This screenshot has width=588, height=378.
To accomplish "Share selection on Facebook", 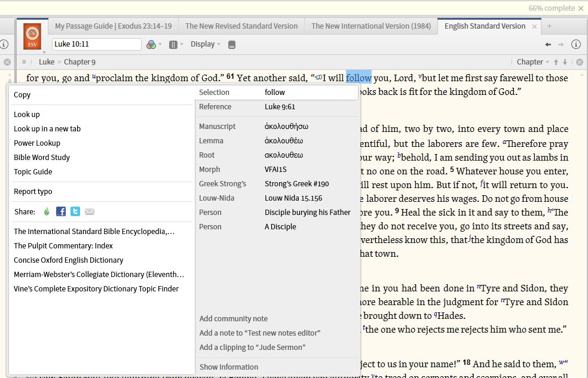I will (x=61, y=211).
